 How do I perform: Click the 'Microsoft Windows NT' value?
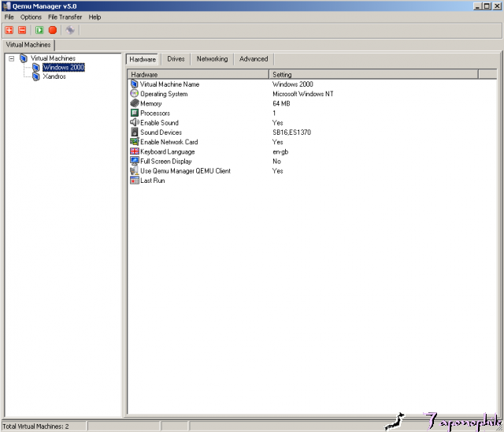303,94
